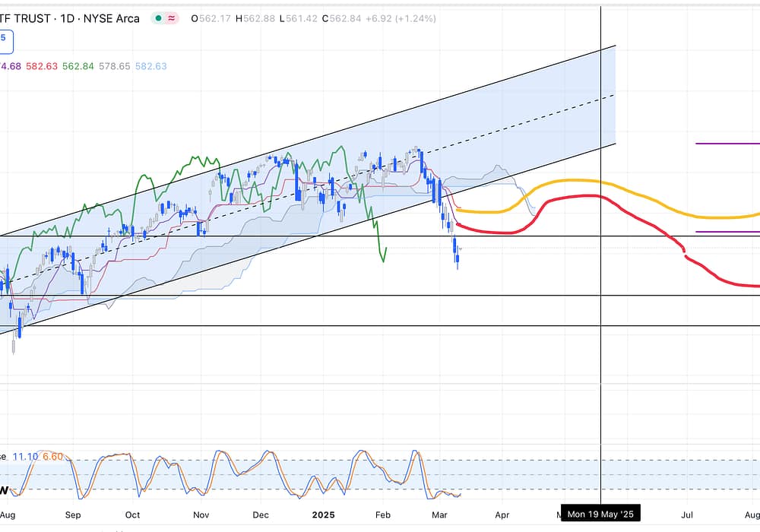Click the blue 11.10 stochastic value
The height and width of the screenshot is (532, 760).
(x=25, y=457)
